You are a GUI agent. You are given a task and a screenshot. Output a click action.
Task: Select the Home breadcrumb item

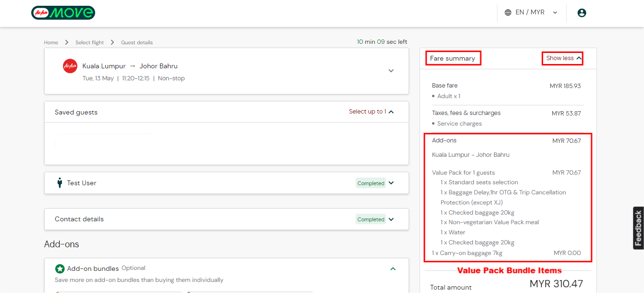tap(51, 42)
